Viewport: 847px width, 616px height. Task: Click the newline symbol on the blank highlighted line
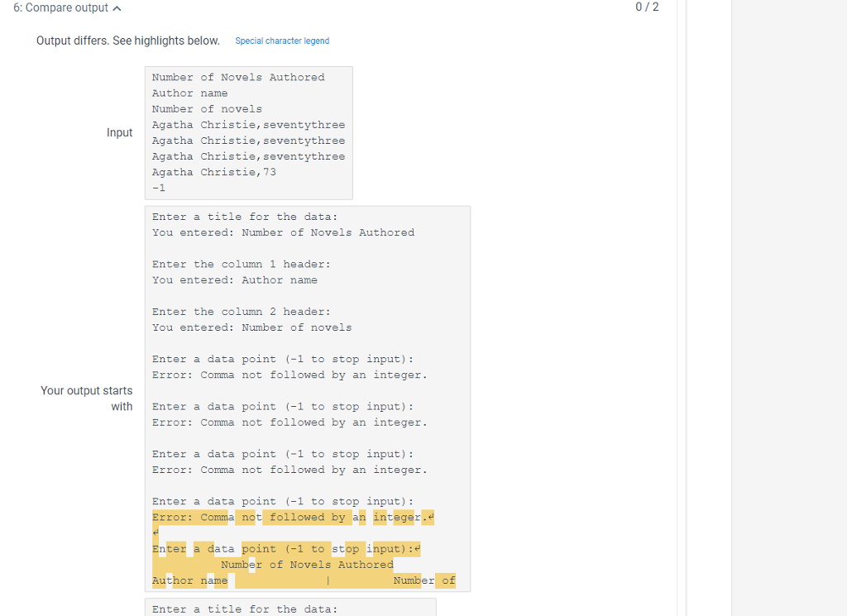154,532
